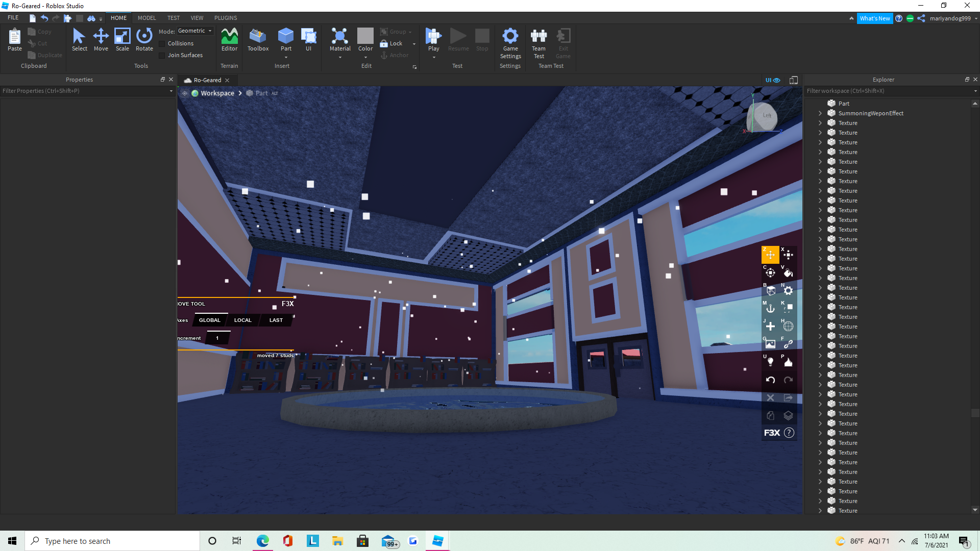Open Game Settings
980x551 pixels.
[x=510, y=43]
